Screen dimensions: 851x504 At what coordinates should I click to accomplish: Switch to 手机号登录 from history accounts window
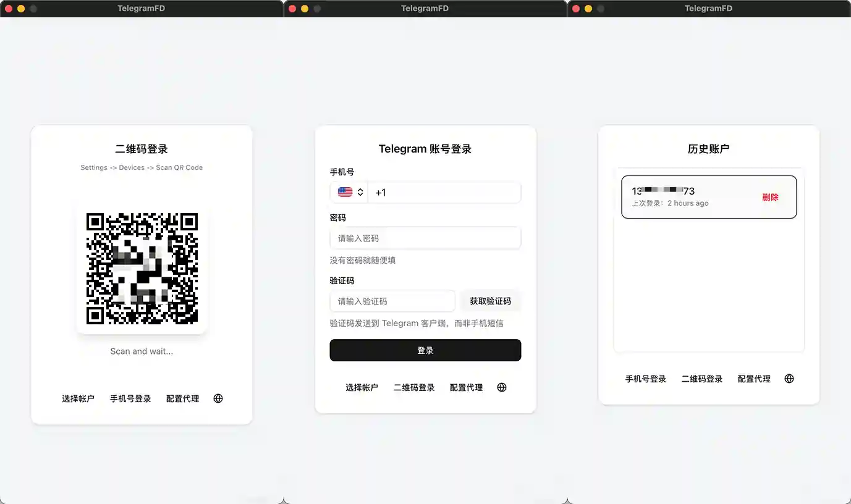(x=646, y=379)
